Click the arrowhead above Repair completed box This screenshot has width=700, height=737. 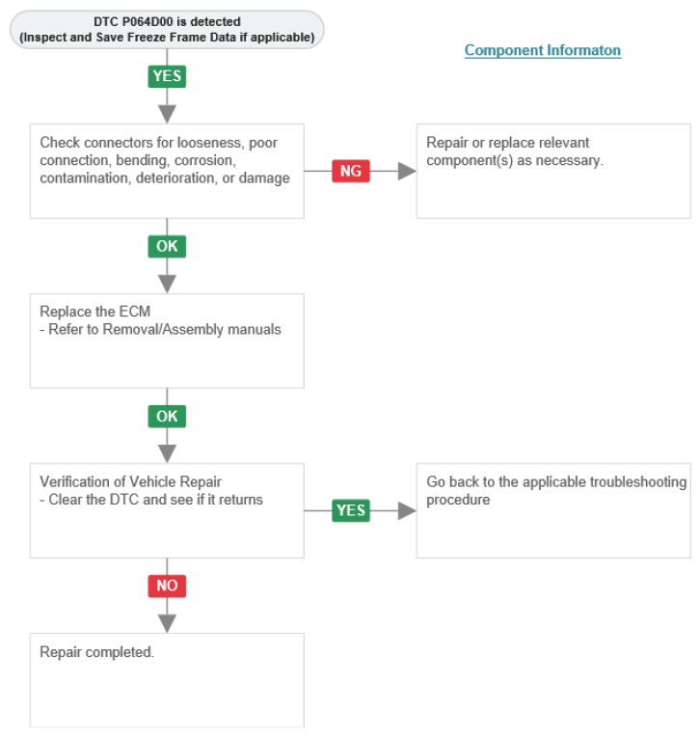167,624
